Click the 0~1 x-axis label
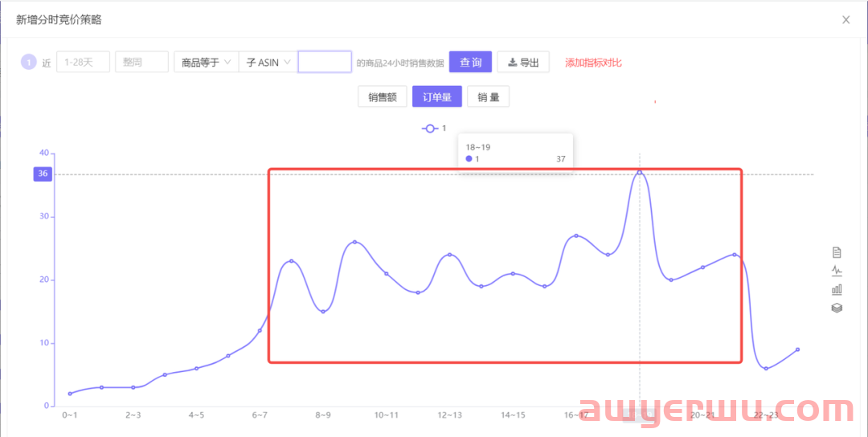868x437 pixels. [x=70, y=415]
